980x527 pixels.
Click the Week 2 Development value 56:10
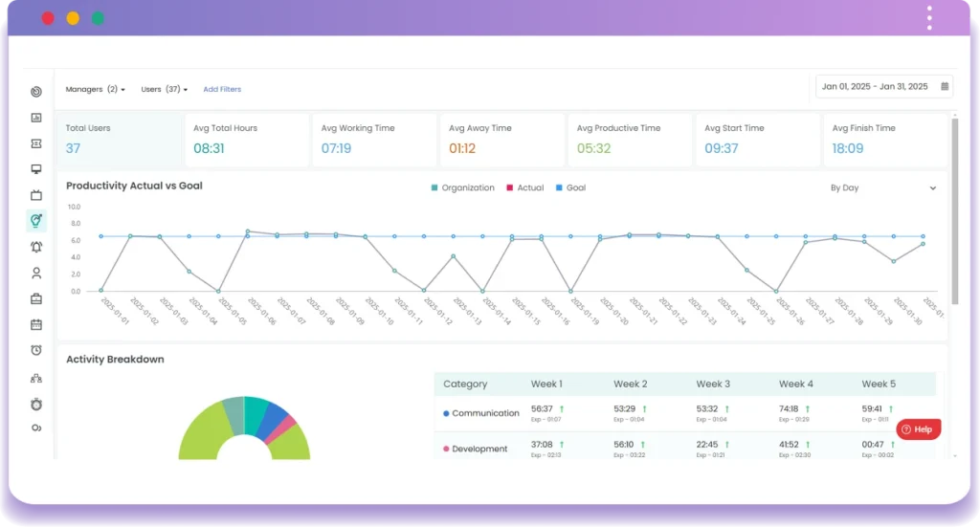pos(623,445)
